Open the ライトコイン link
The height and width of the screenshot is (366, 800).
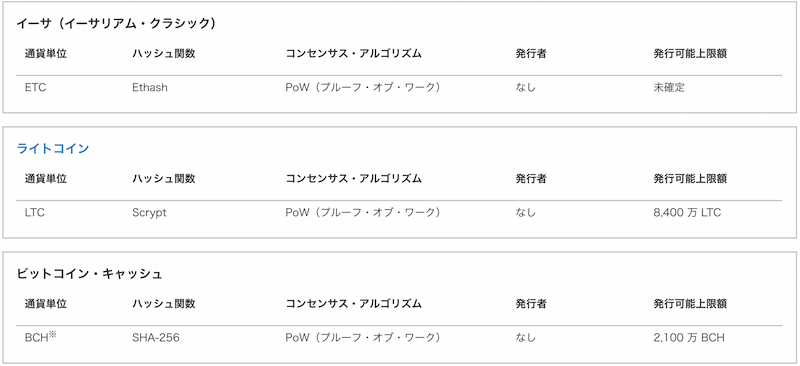tap(53, 149)
